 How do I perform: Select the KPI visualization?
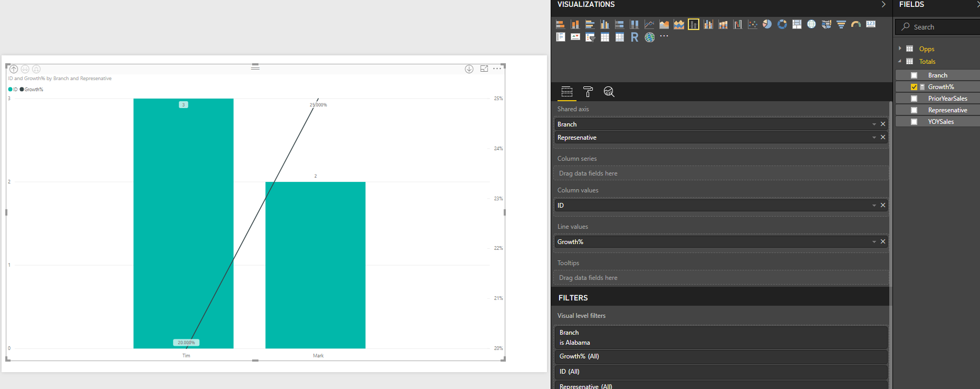575,37
